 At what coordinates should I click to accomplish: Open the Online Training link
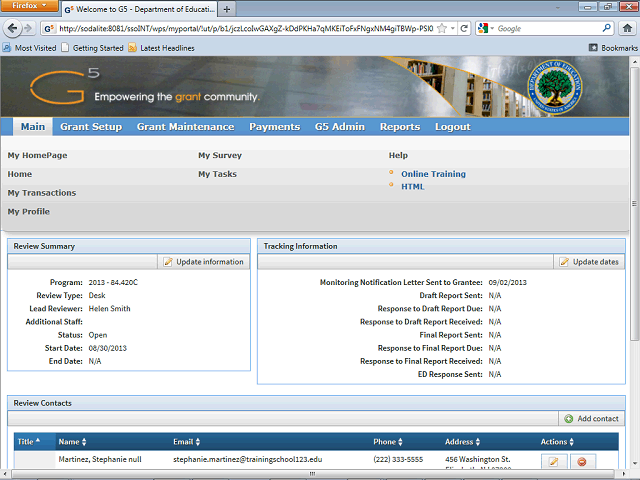433,174
